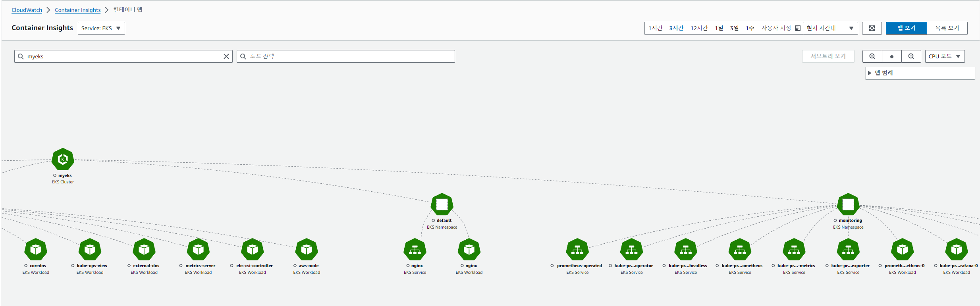Focus the myeks cluster search field
980x306 pixels.
pyautogui.click(x=123, y=56)
